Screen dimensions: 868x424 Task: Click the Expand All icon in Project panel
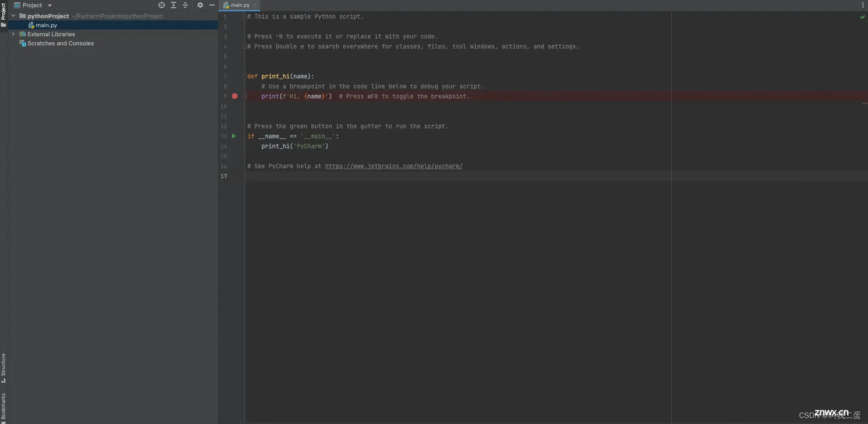pyautogui.click(x=174, y=5)
